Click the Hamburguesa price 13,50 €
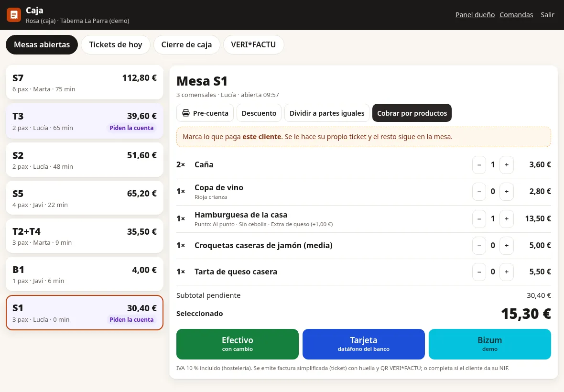This screenshot has height=392, width=564. tap(538, 218)
